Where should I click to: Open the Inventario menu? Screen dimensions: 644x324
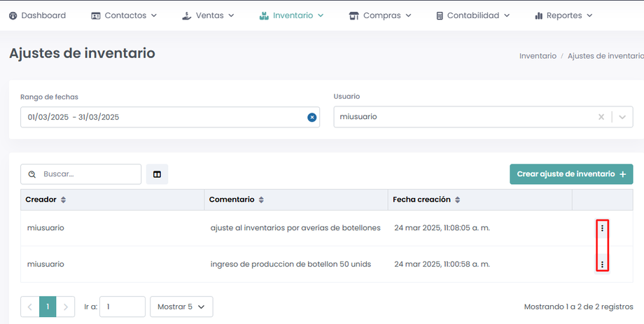click(x=292, y=15)
